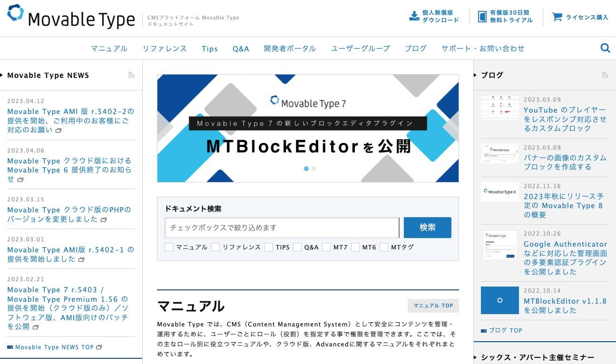The width and height of the screenshot is (616, 364).
Task: Check the MT6 checkbox
Action: pos(355,247)
